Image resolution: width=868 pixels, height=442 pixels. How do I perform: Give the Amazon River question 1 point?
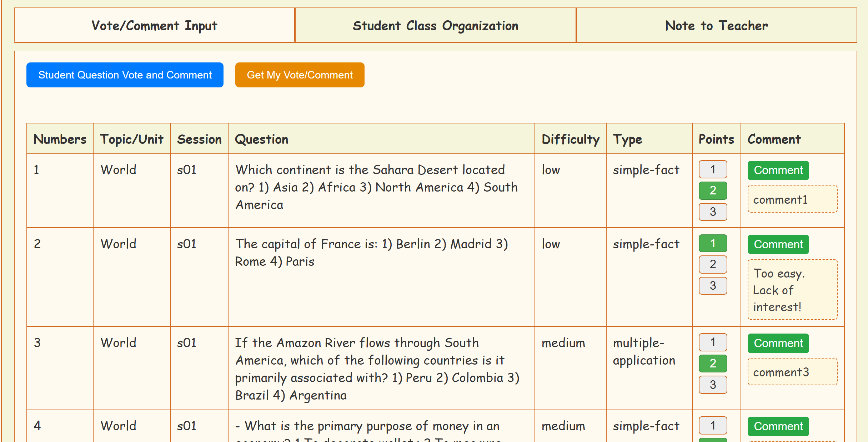713,342
